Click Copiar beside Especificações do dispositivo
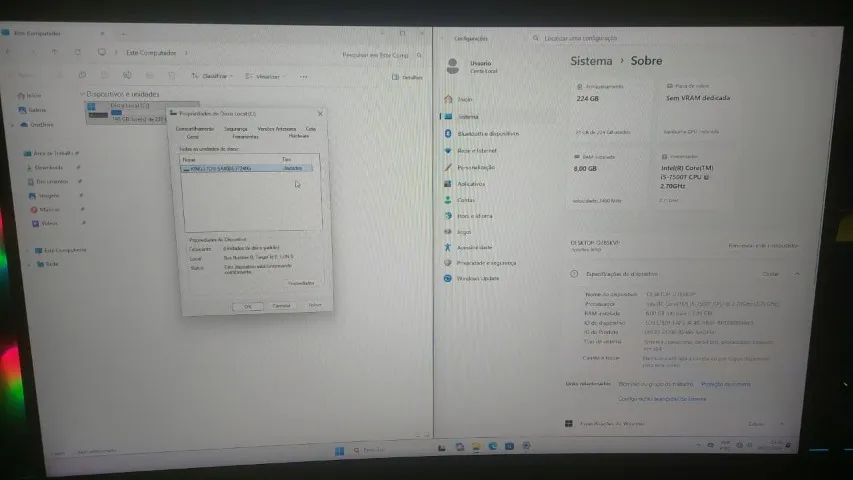The width and height of the screenshot is (853, 480). point(770,274)
